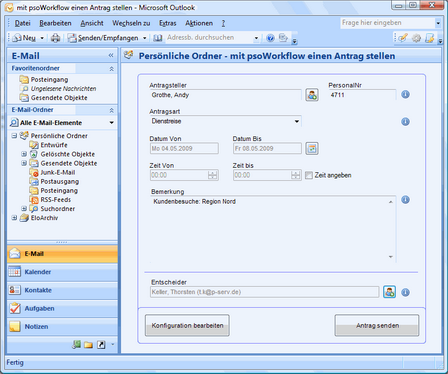Open the Antragsart dropdown
This screenshot has width=448, height=374.
coord(297,121)
